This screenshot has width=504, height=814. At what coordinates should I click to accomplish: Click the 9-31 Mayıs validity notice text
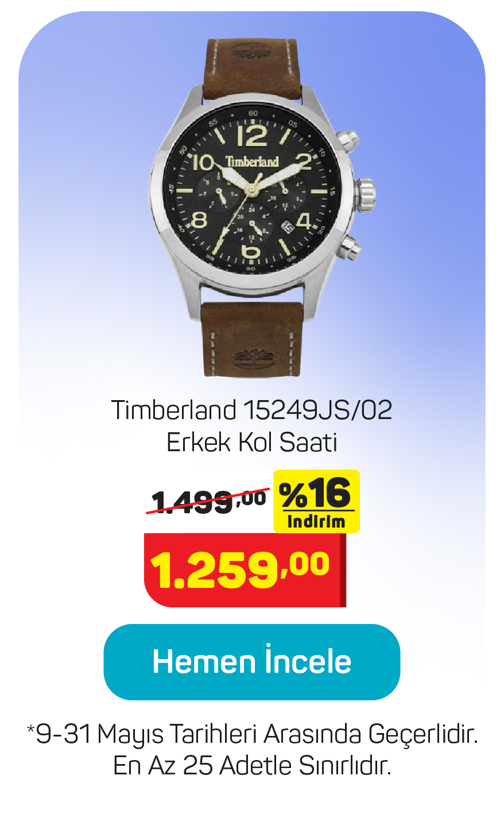252,734
